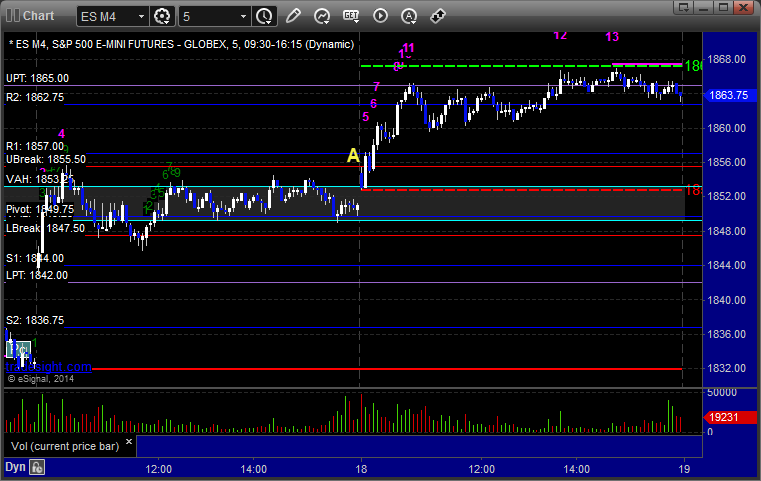Image resolution: width=761 pixels, height=481 pixels.
Task: Click the Vol (current price bar) label
Action: tap(65, 446)
